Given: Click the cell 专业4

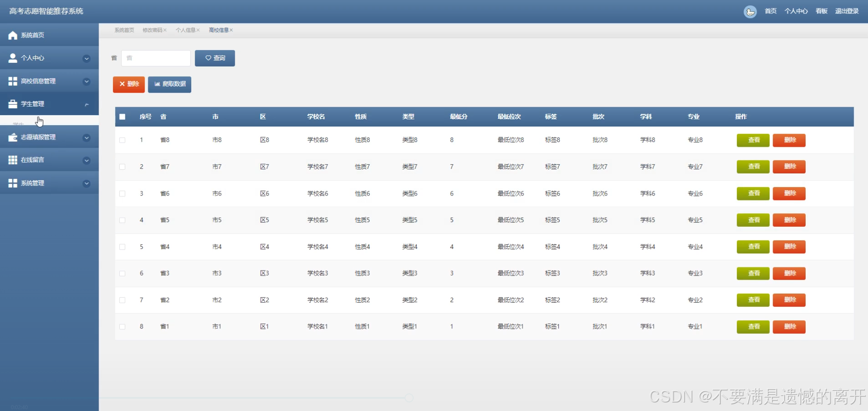Looking at the screenshot, I should click(695, 247).
